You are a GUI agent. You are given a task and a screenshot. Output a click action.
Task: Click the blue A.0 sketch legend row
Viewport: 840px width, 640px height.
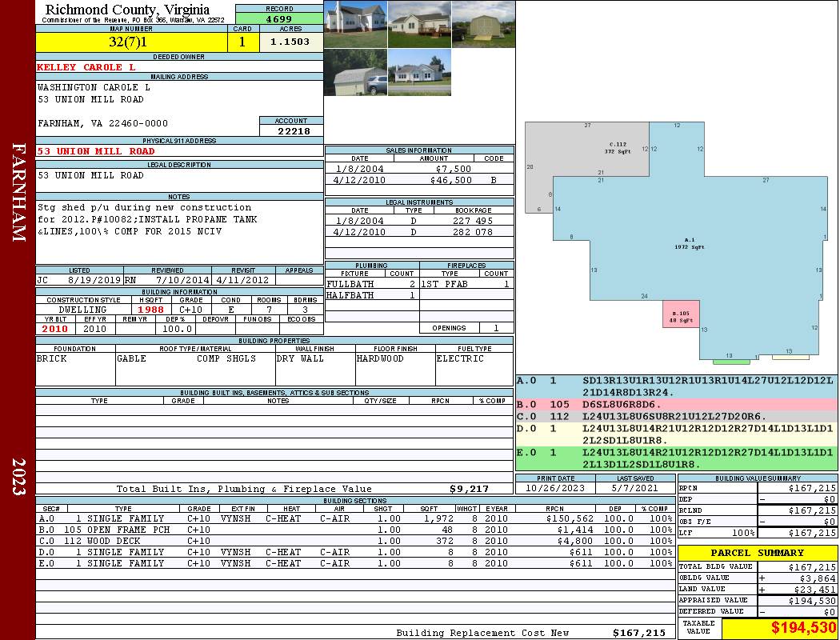click(677, 386)
